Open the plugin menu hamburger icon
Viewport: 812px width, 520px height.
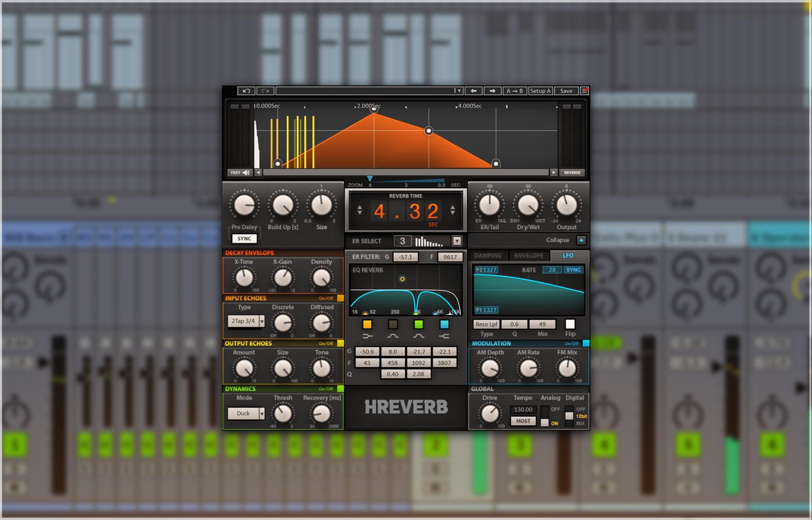tap(584, 91)
